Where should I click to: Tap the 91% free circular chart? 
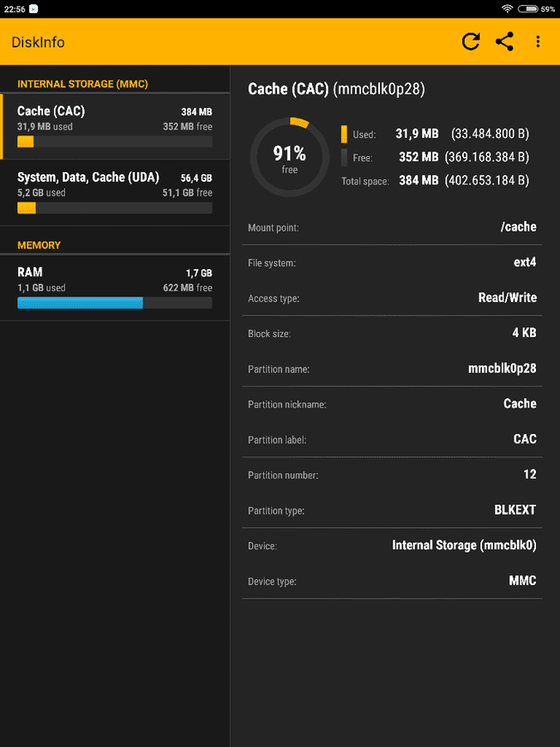pyautogui.click(x=290, y=157)
